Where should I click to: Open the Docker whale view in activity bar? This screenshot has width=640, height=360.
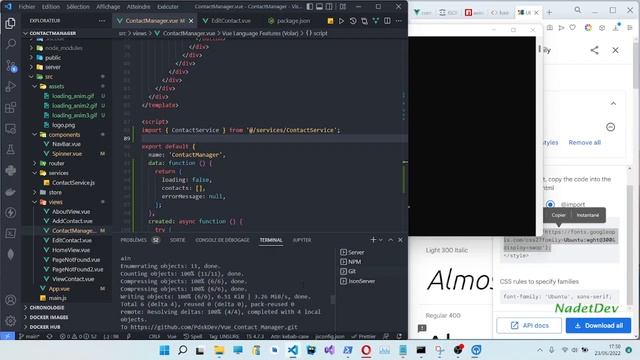tap(11, 191)
